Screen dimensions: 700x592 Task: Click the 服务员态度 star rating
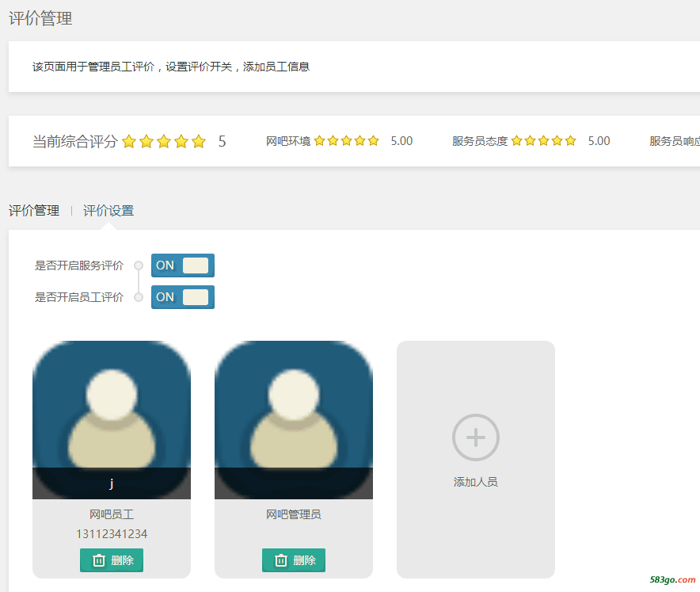(544, 141)
